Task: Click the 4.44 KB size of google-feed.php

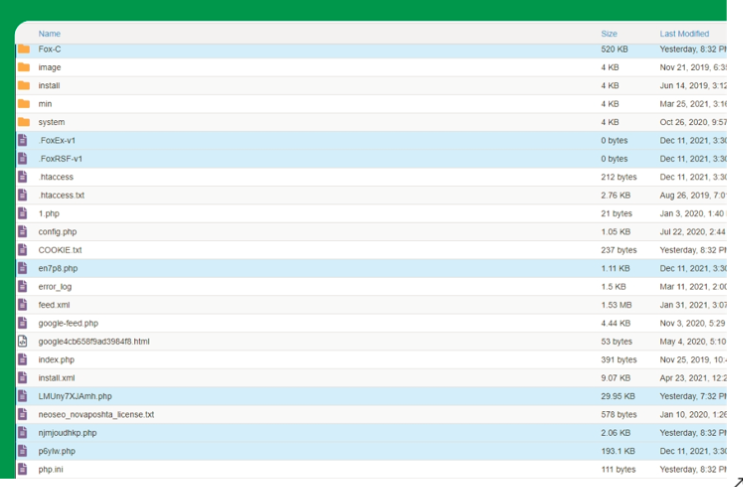Action: tap(616, 323)
